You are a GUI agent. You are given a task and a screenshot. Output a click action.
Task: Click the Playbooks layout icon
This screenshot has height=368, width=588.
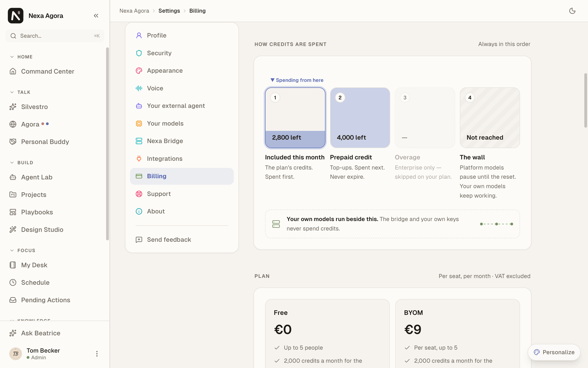(x=13, y=212)
